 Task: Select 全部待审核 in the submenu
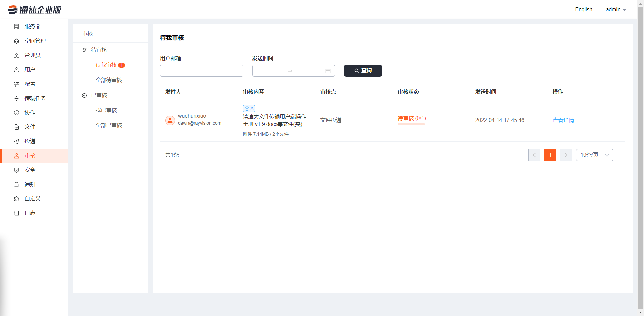click(x=109, y=80)
